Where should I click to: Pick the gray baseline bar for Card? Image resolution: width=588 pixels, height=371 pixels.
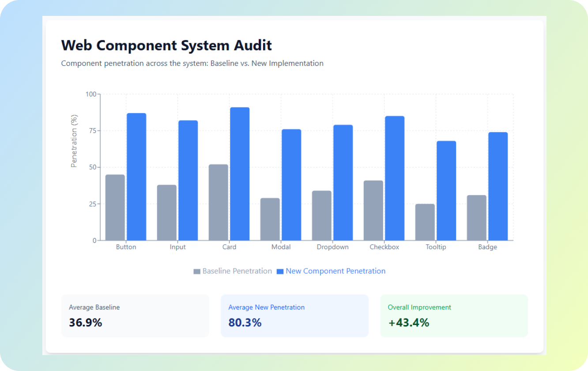pyautogui.click(x=219, y=202)
